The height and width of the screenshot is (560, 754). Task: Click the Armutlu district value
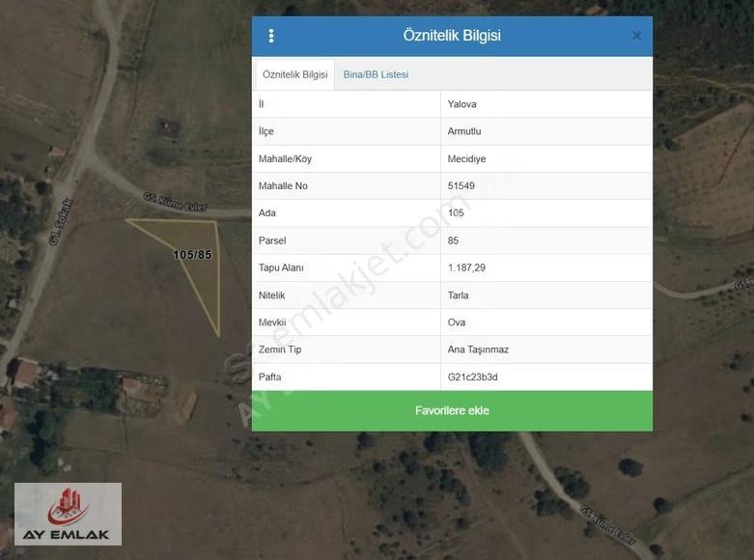point(464,131)
